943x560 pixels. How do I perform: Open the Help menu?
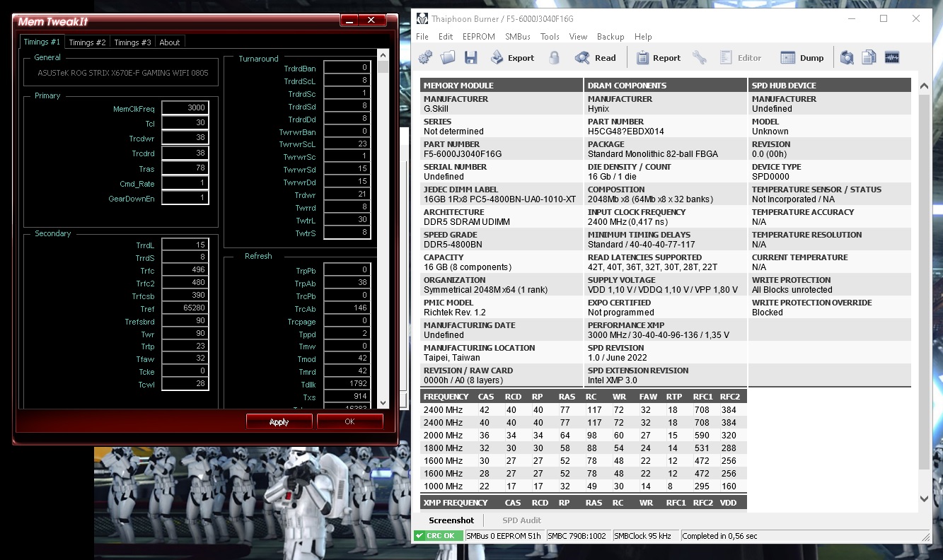pos(643,37)
